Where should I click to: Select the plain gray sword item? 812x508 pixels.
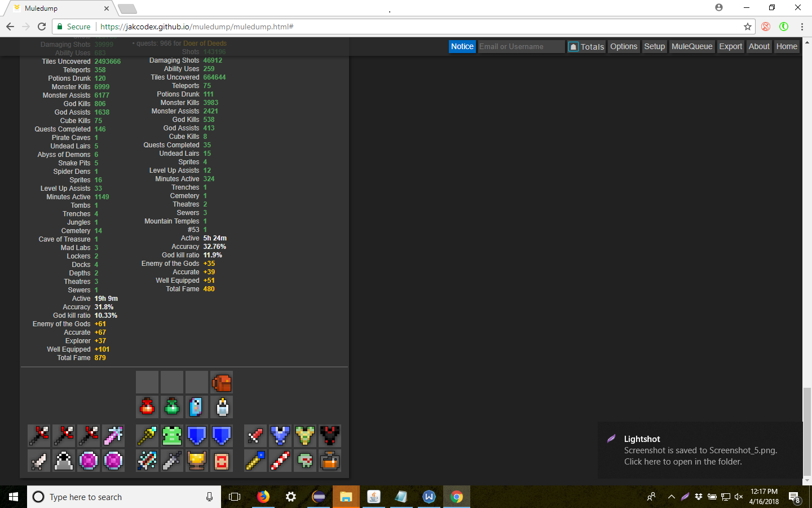point(172,461)
